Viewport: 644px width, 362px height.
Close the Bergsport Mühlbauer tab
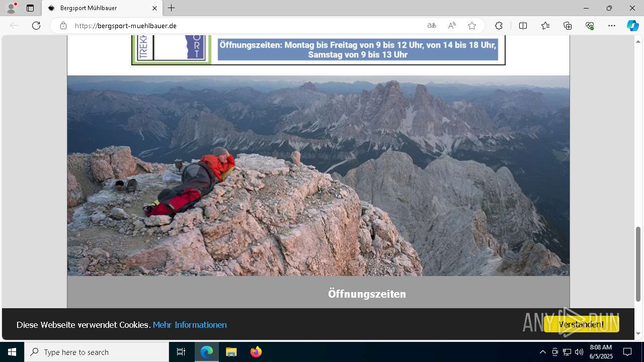155,8
